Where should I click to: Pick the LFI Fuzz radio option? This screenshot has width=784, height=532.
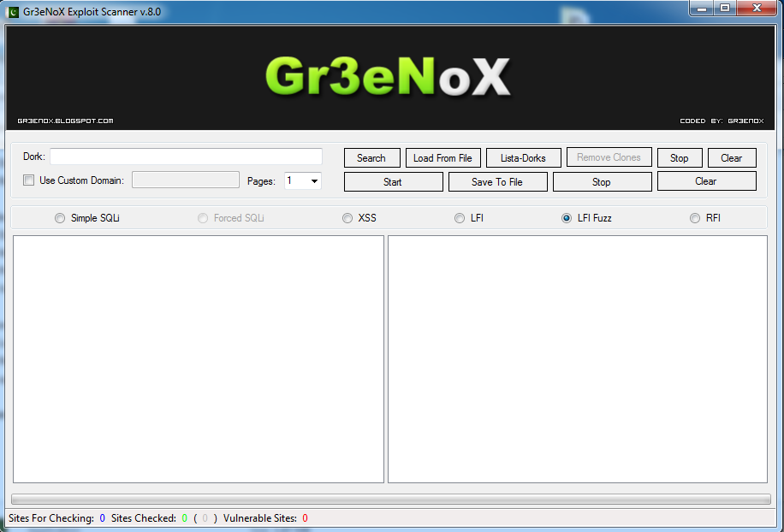[567, 218]
